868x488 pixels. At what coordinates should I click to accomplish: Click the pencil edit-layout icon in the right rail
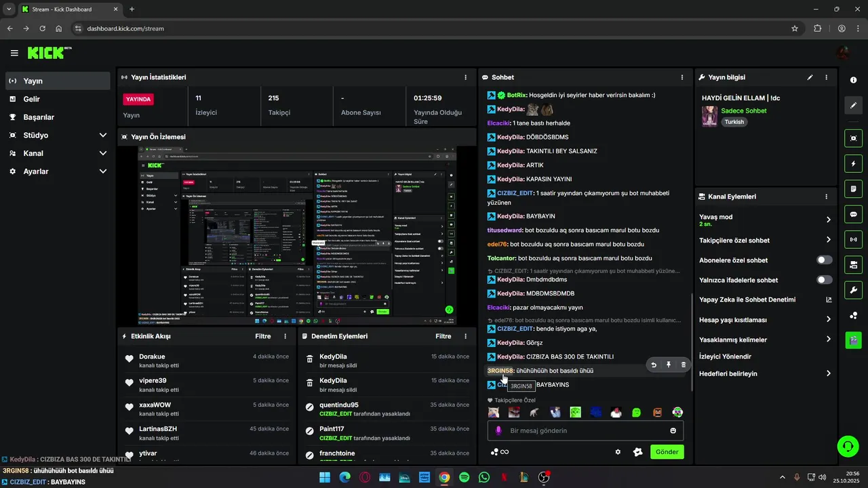point(853,106)
